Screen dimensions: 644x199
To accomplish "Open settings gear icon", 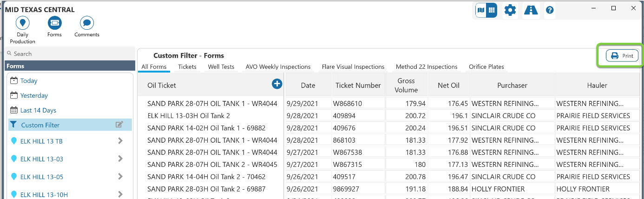I will click(x=510, y=10).
